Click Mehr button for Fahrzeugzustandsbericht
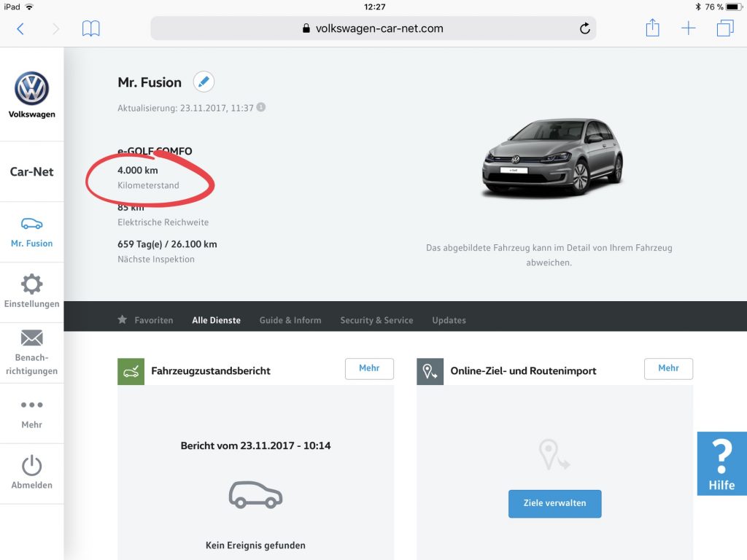The width and height of the screenshot is (747, 560). click(x=369, y=369)
